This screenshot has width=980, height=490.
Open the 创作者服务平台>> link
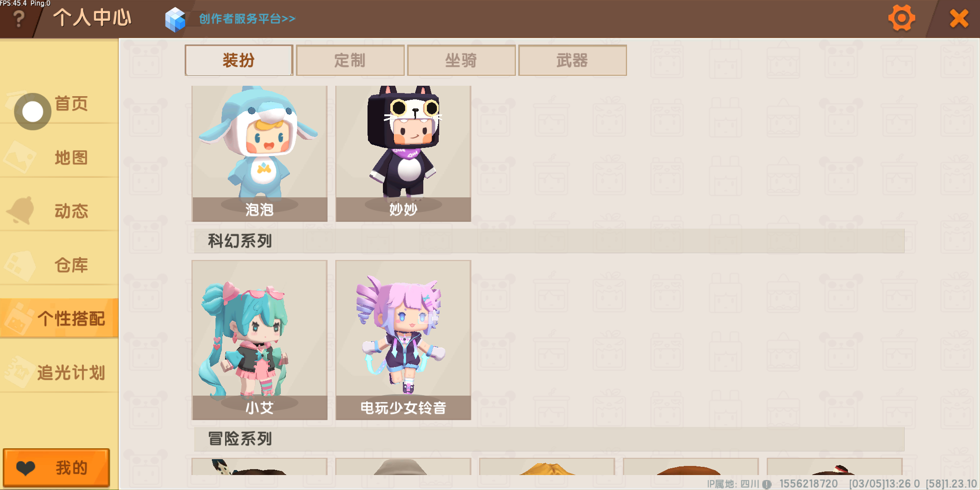click(x=247, y=19)
